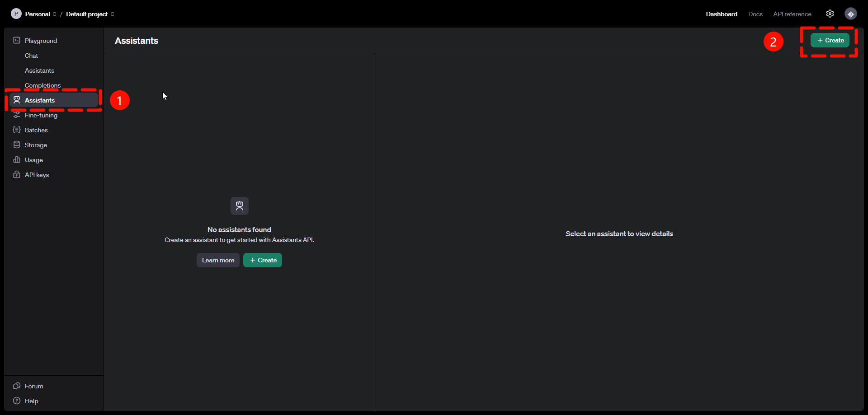Open the settings gear in the top bar

(830, 14)
